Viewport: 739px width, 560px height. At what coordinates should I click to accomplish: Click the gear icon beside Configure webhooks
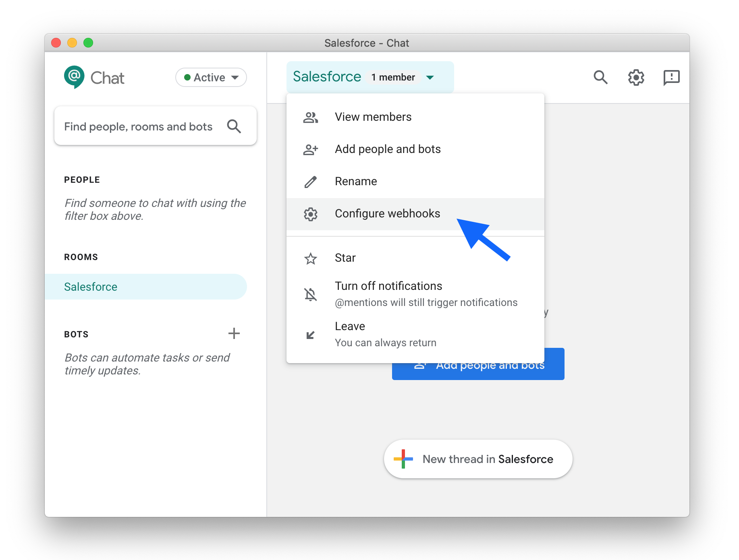pos(311,214)
